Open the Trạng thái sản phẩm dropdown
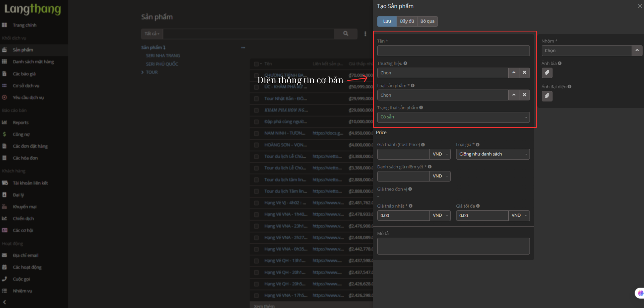This screenshot has width=644, height=308. click(453, 117)
